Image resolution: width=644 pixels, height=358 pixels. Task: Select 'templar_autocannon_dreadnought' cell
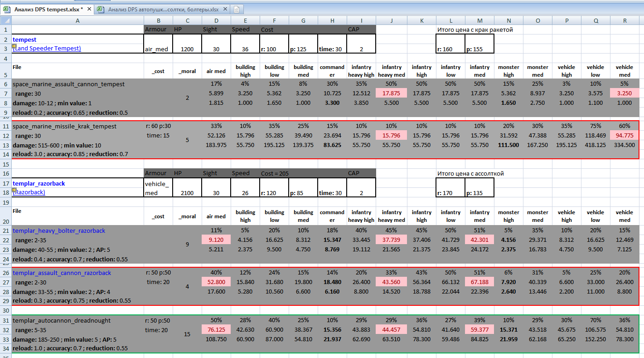coord(77,320)
